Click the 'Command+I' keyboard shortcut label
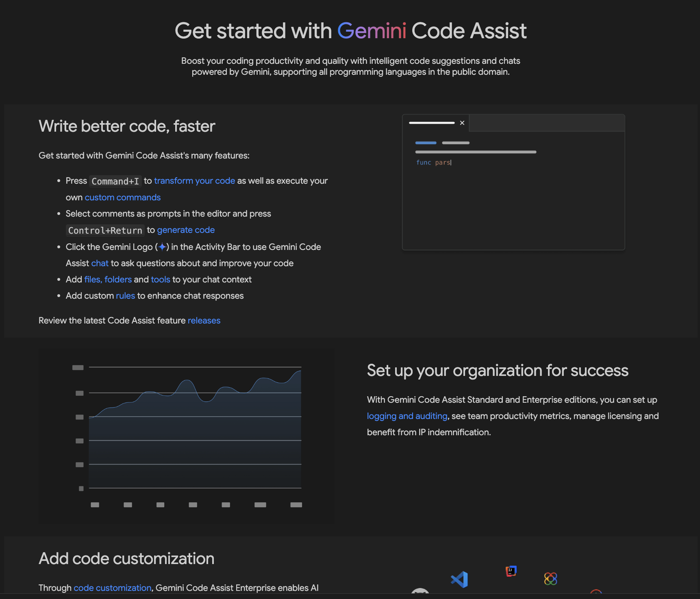700x599 pixels. point(115,181)
